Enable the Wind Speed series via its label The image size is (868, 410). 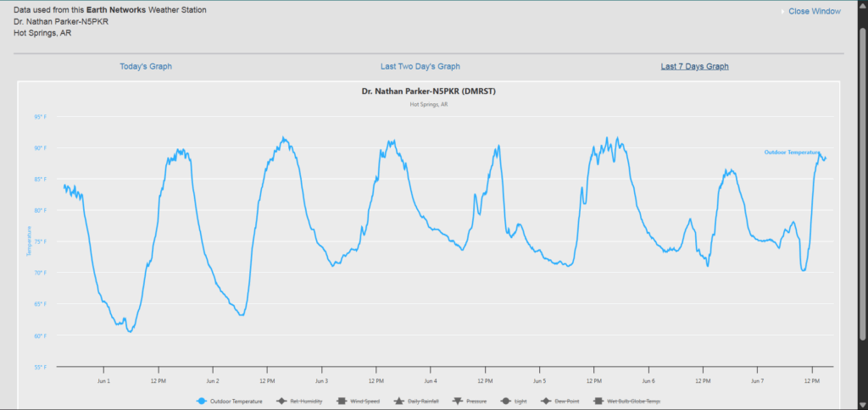[363, 402]
